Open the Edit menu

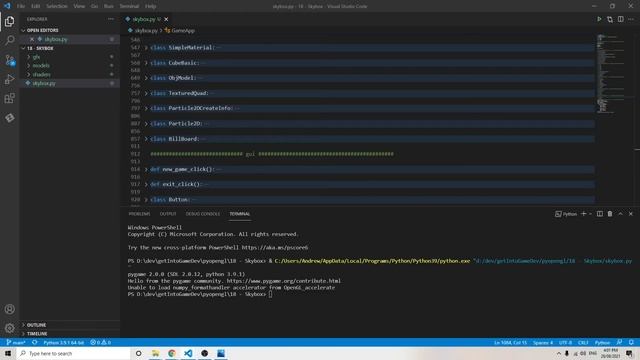[36, 6]
